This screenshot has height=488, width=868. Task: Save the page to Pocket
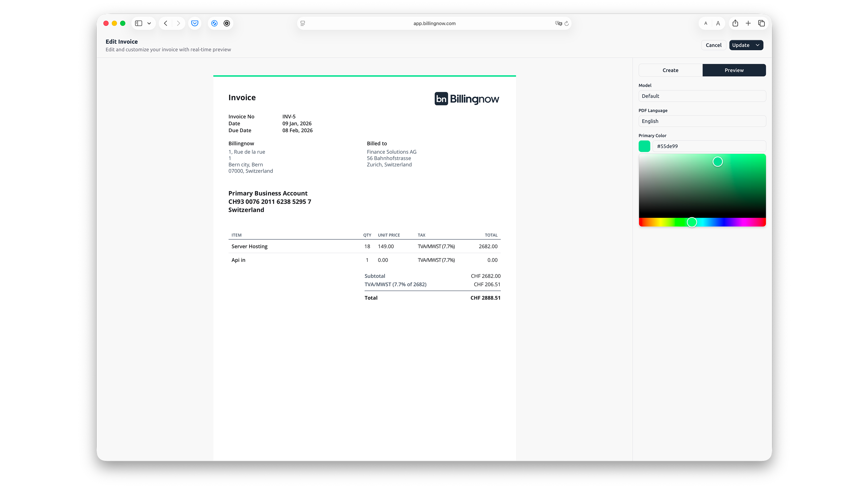click(x=195, y=23)
